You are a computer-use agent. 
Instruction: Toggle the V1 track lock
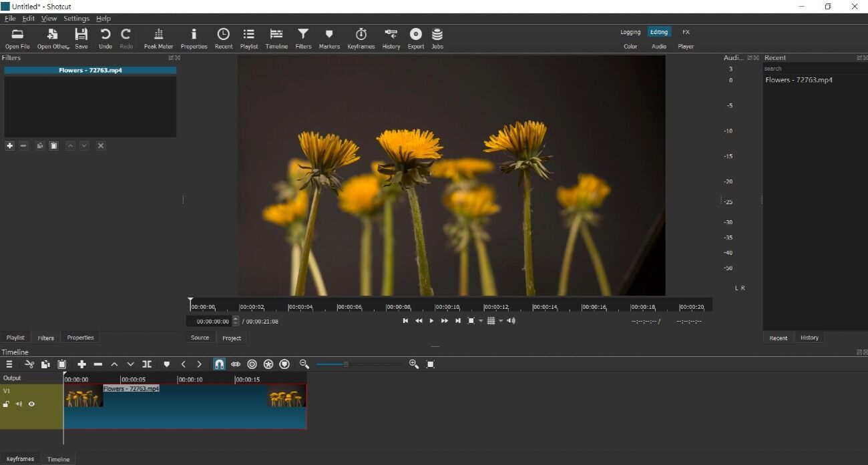click(x=6, y=404)
